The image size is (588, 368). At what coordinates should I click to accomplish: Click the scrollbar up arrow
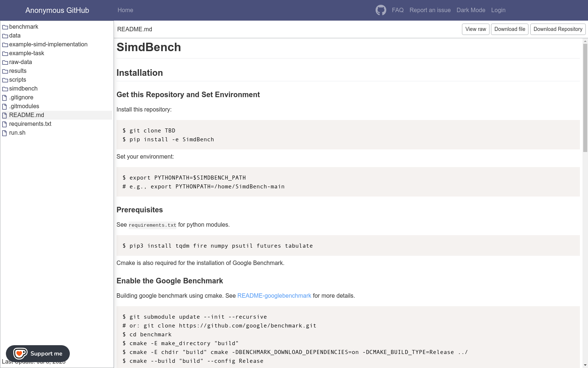pos(585,41)
